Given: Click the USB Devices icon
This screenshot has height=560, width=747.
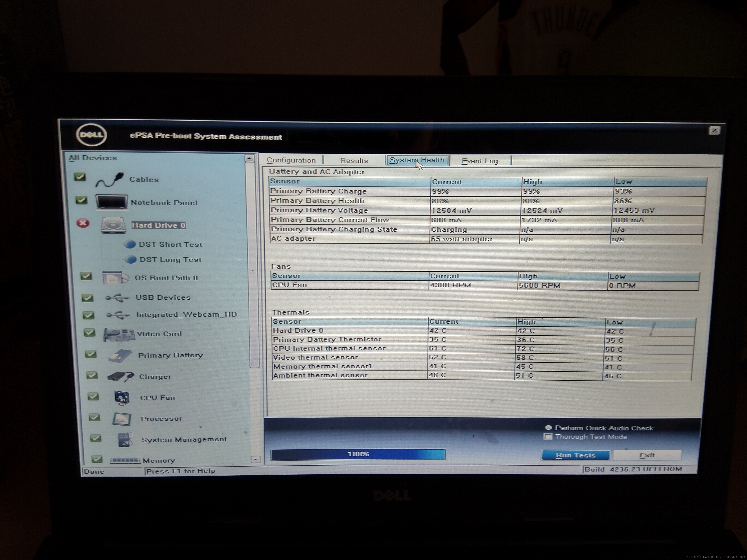Looking at the screenshot, I should tap(117, 298).
